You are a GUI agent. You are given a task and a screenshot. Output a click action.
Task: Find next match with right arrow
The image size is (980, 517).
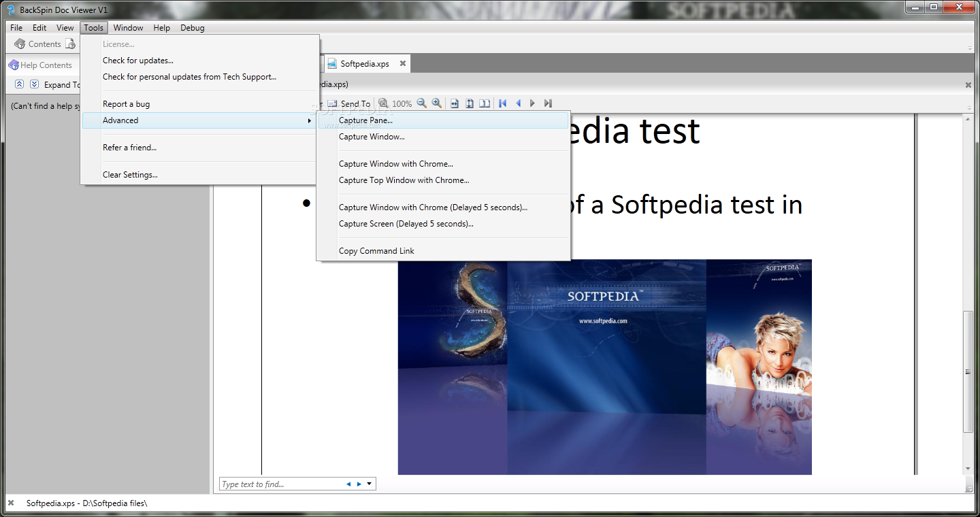(359, 484)
